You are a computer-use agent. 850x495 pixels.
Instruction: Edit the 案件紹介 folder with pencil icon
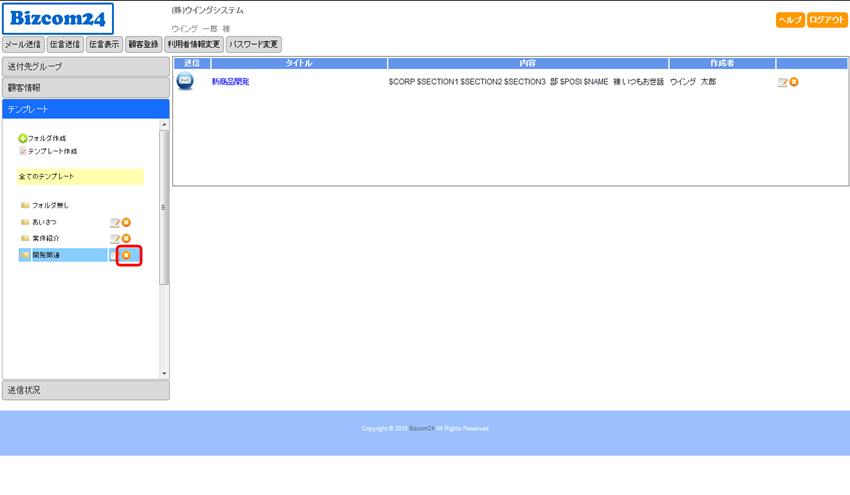(x=115, y=238)
